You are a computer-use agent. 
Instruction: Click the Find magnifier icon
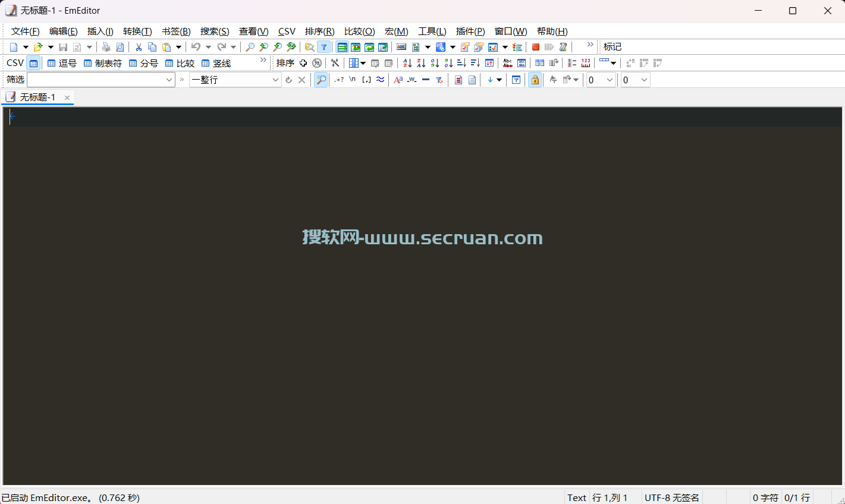point(250,47)
